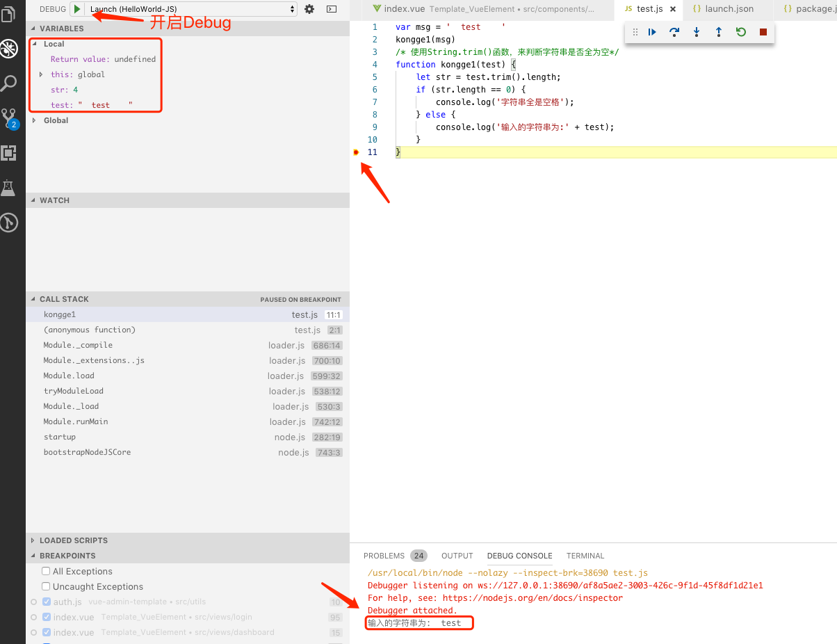Viewport: 837px width, 644px height.
Task: Step out in debug toolbar
Action: coord(719,32)
